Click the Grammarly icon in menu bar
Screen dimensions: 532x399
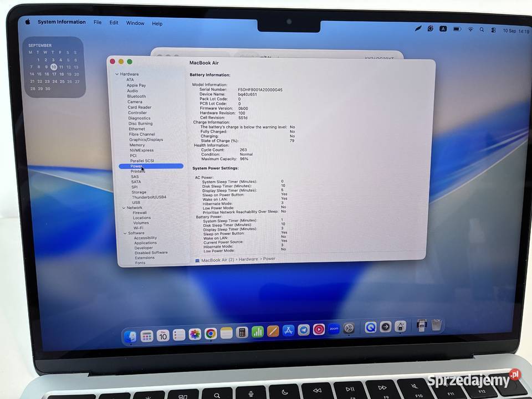click(431, 28)
